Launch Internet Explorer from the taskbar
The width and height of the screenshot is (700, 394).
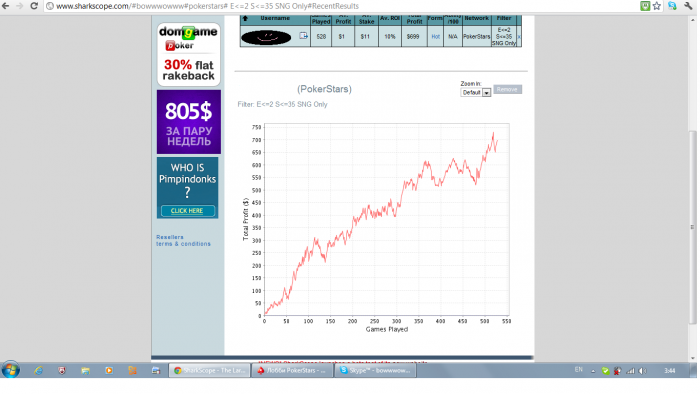pos(38,370)
